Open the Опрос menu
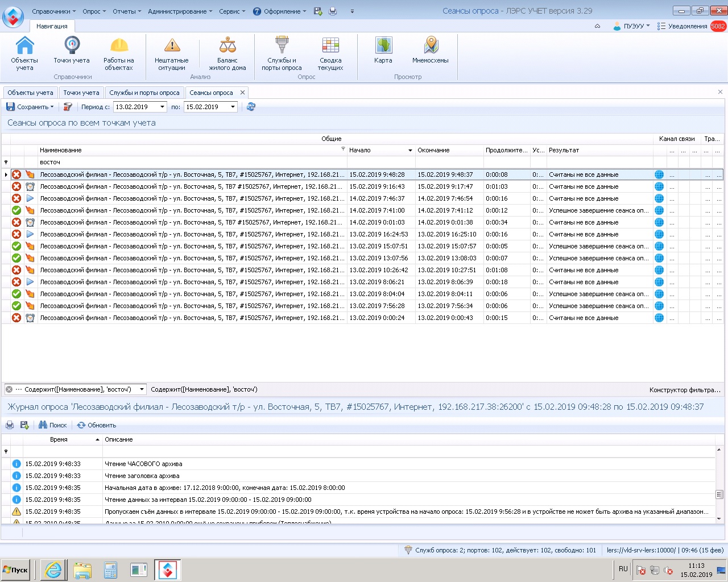 [94, 11]
